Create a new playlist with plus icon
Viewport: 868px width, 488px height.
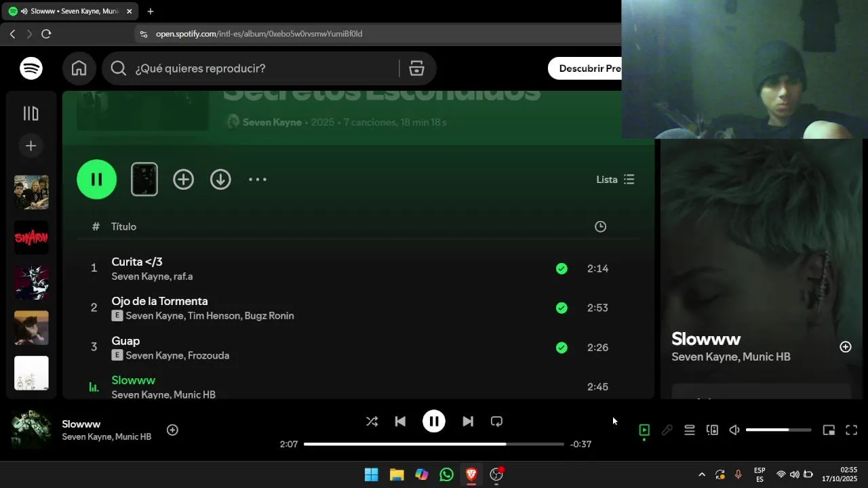[31, 146]
